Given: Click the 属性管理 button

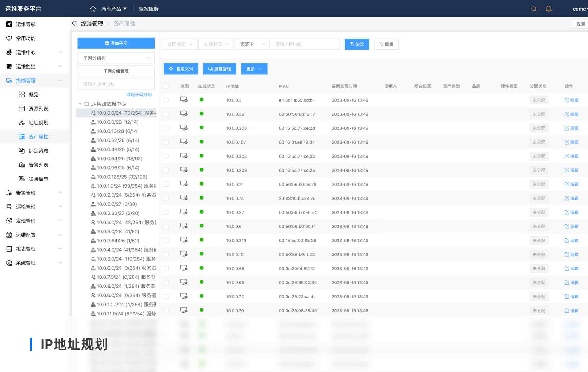Looking at the screenshot, I should click(x=220, y=69).
